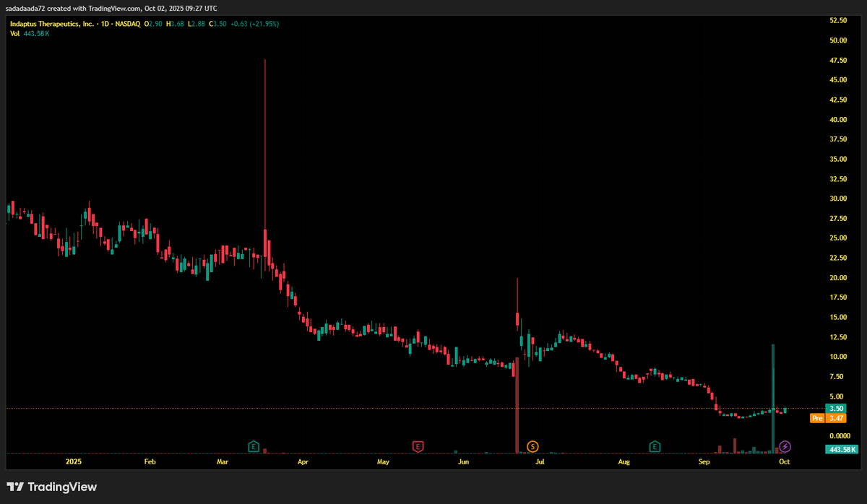Click the TradingView logo
The width and height of the screenshot is (867, 504).
[x=51, y=487]
